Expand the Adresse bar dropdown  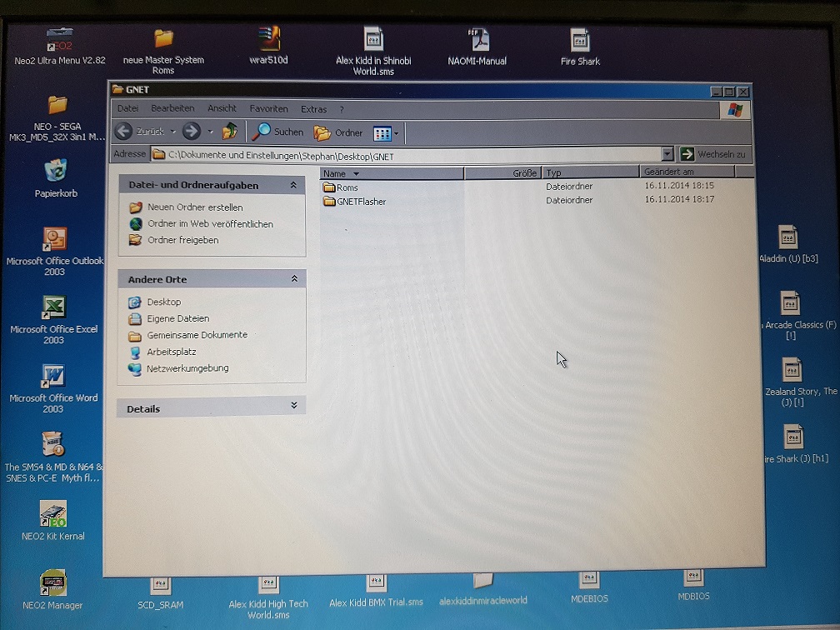(667, 154)
